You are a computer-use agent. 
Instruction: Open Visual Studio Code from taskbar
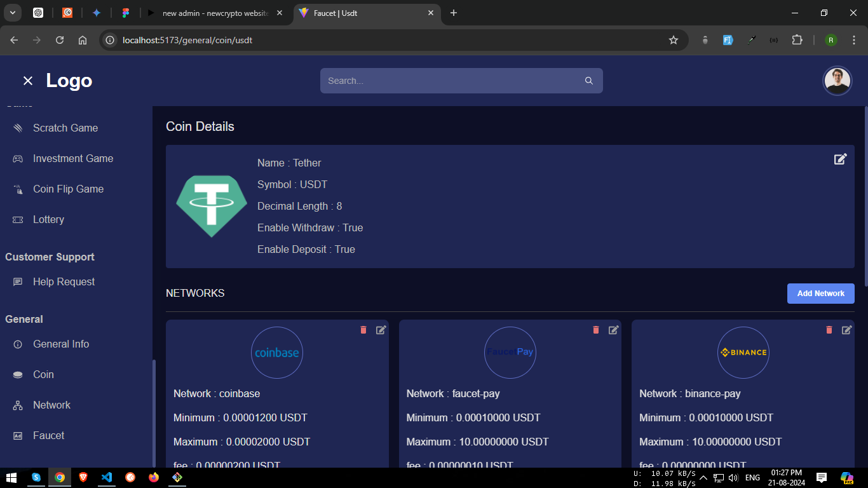106,477
